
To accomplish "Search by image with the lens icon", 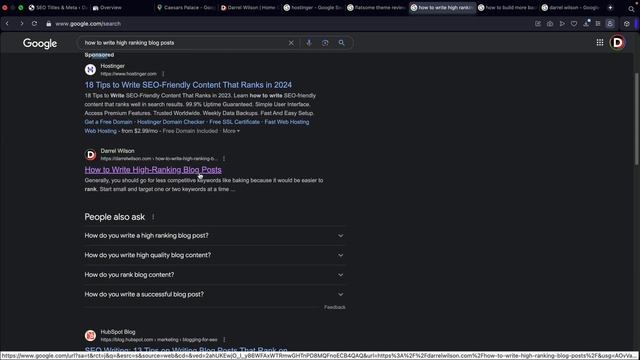I will point(325,43).
